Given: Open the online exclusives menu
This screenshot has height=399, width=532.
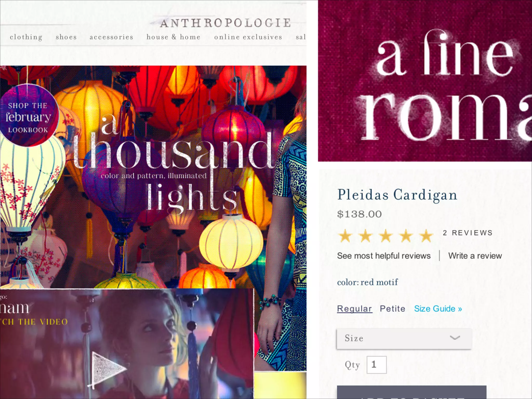Looking at the screenshot, I should (x=248, y=37).
